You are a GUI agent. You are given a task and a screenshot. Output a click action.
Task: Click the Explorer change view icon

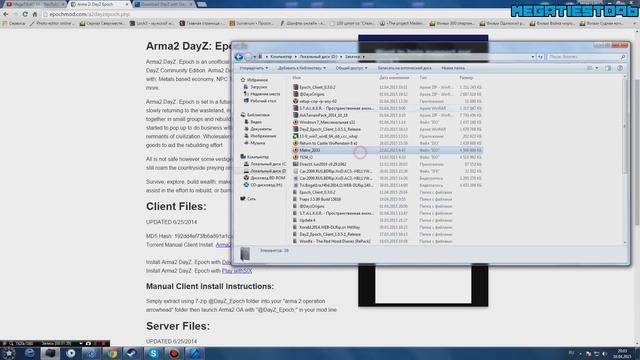click(x=589, y=68)
